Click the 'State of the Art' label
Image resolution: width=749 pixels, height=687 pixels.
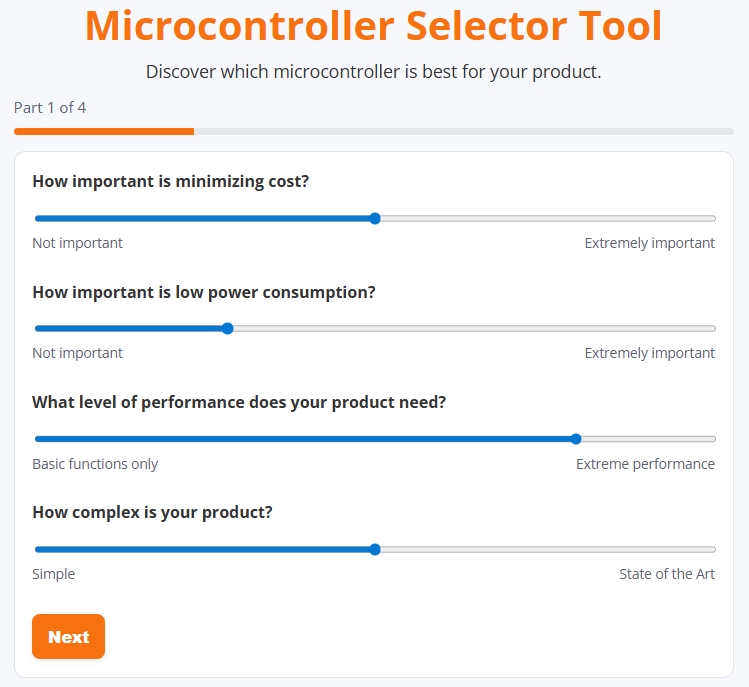(666, 574)
